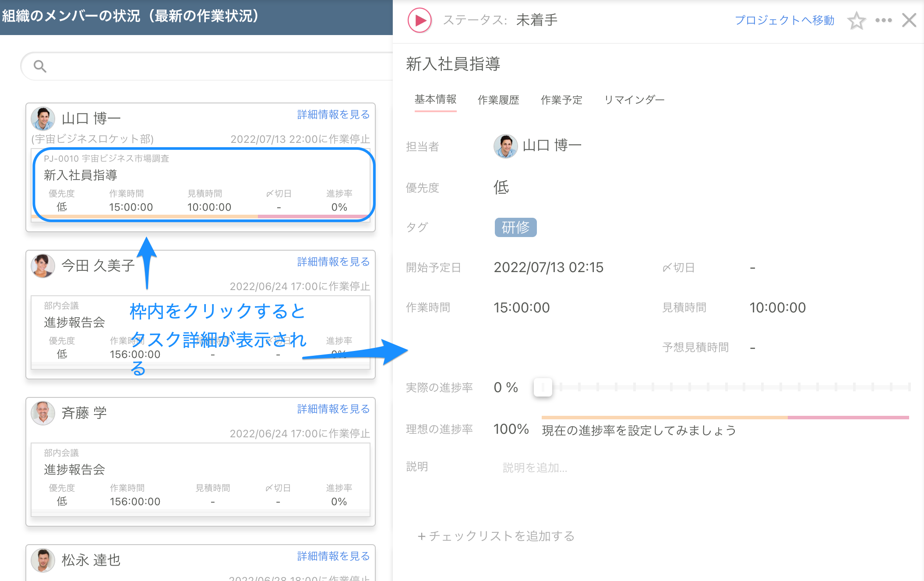This screenshot has height=581, width=924.
Task: Click the 実際の進捗率 slider handle
Action: click(543, 387)
